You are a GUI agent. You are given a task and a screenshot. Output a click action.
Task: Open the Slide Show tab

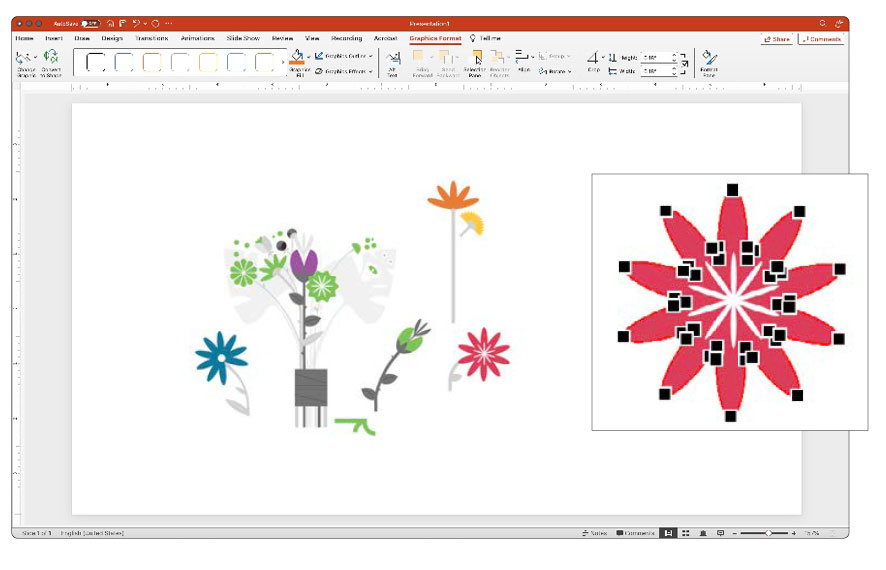coord(243,38)
